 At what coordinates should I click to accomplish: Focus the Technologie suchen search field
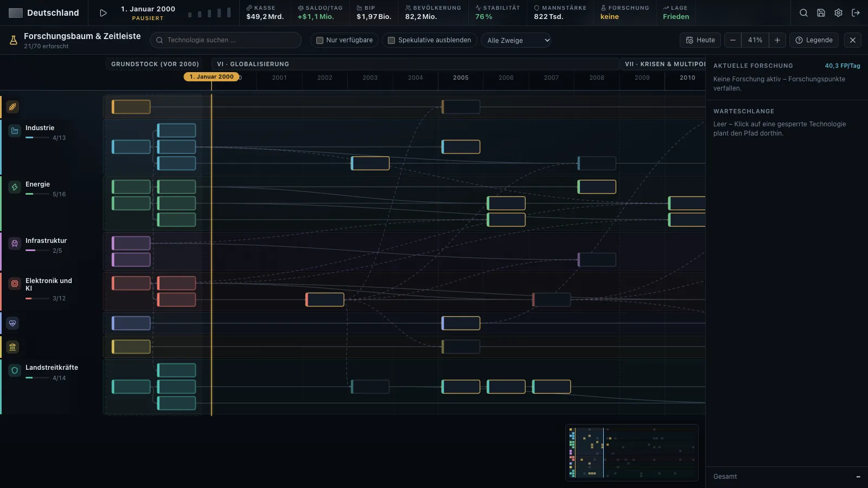click(x=226, y=40)
